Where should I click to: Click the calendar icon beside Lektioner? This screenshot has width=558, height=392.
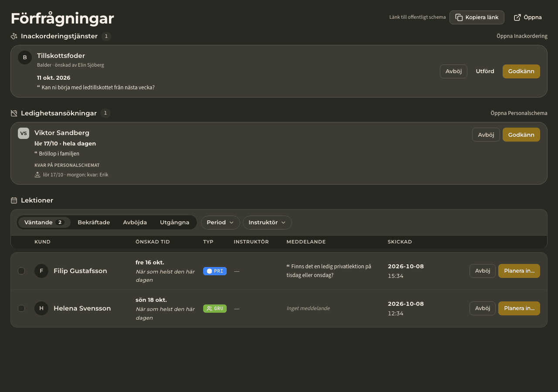coord(14,200)
